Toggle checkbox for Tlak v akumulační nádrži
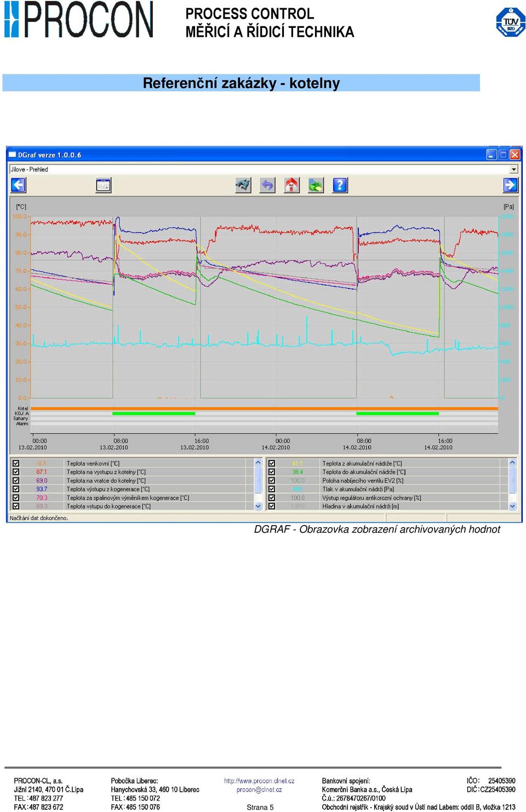 coord(271,489)
